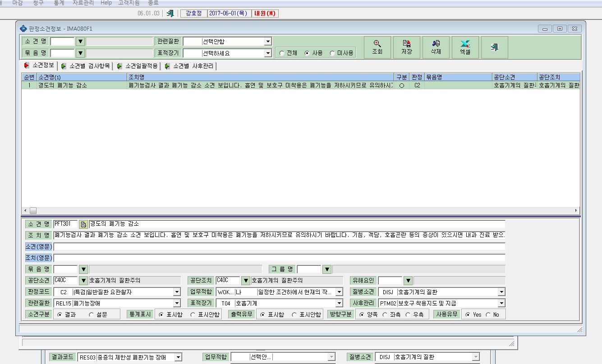This screenshot has height=364, width=602.
Task: Click the 내원(M) label in top bar
Action: [x=265, y=14]
